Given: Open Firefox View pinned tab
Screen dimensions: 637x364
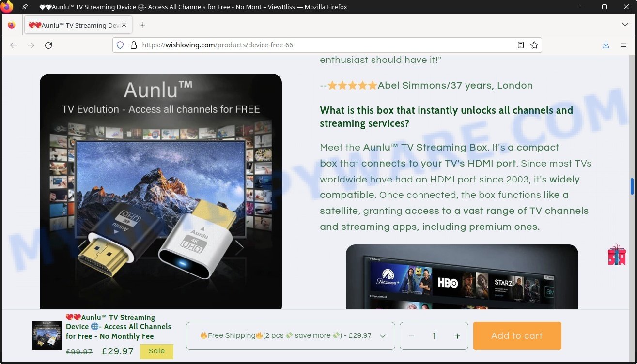Looking at the screenshot, I should [x=12, y=25].
